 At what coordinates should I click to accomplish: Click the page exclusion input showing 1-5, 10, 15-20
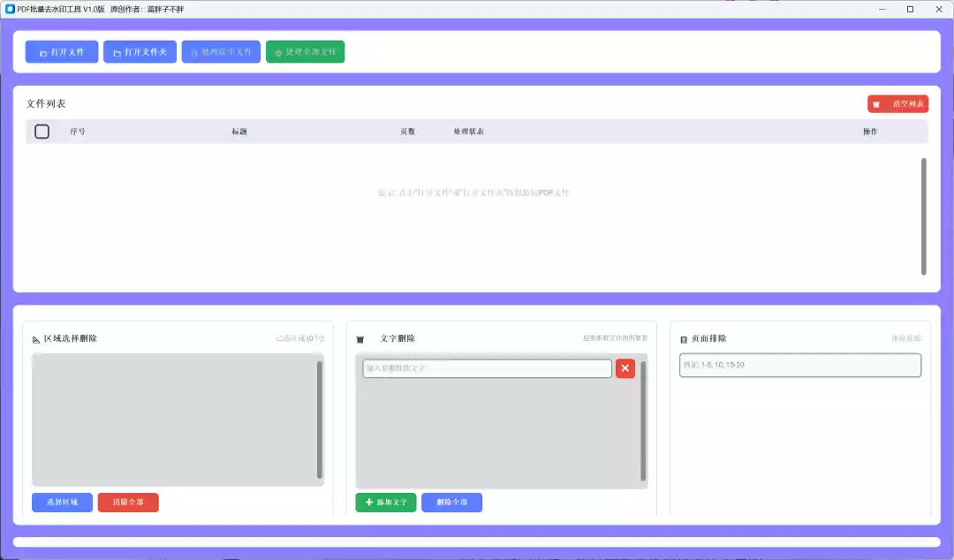click(x=799, y=365)
